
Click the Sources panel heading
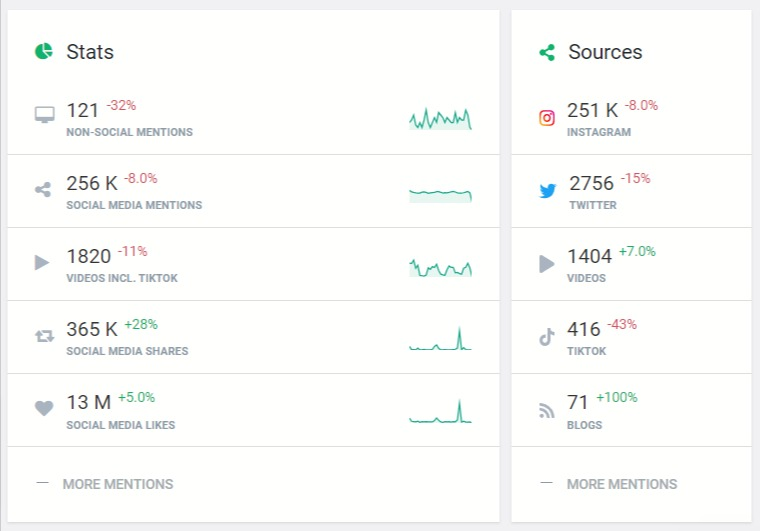[605, 52]
